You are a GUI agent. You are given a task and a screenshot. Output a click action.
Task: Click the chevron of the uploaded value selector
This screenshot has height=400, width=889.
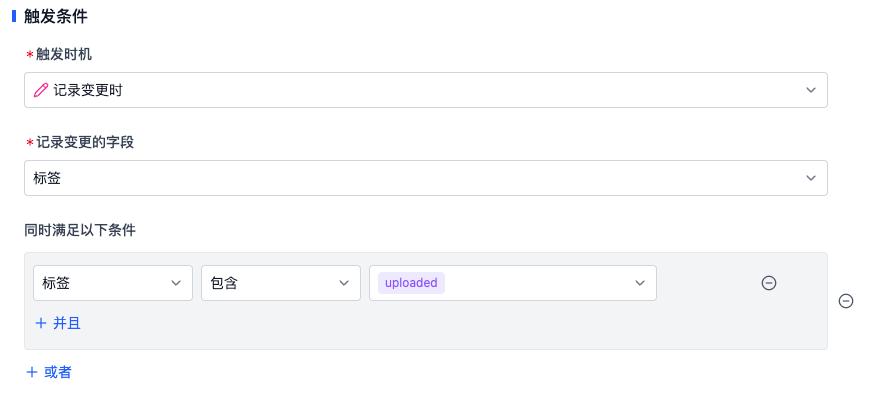[640, 283]
